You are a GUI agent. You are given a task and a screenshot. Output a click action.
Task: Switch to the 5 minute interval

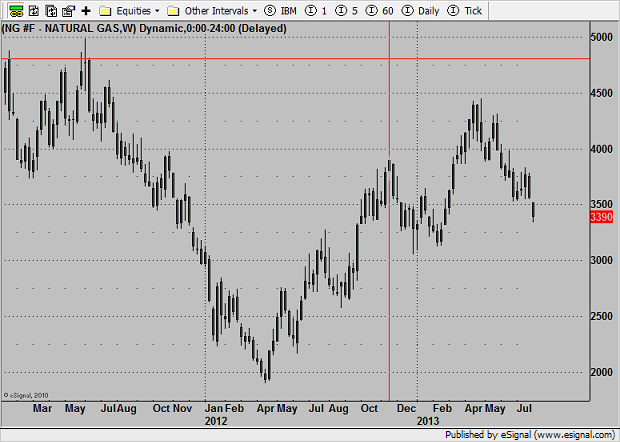pos(346,11)
